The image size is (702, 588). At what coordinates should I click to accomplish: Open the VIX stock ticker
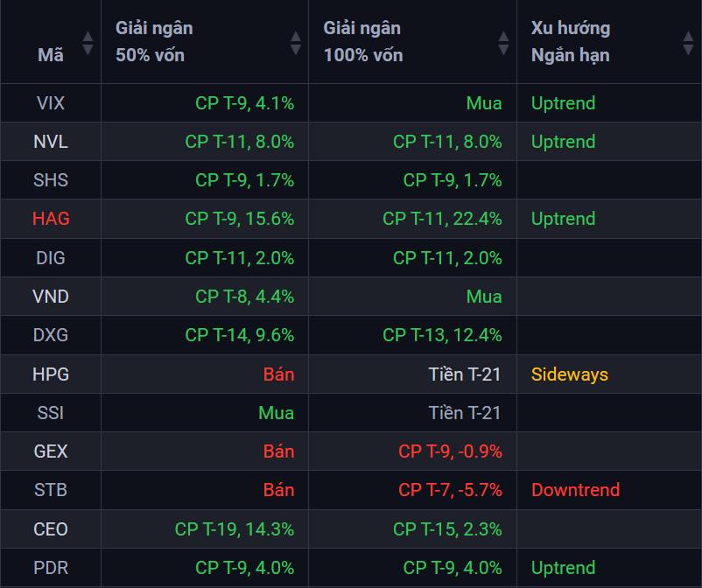pos(51,103)
